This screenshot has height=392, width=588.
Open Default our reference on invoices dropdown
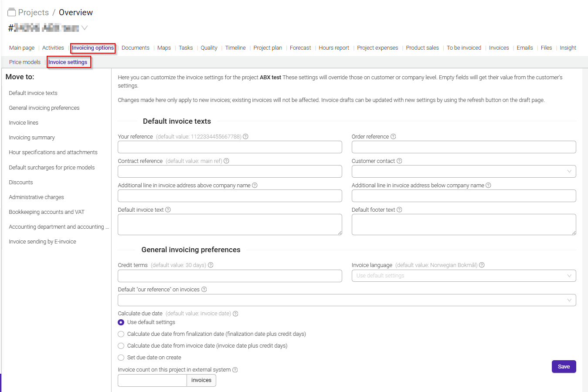point(347,300)
